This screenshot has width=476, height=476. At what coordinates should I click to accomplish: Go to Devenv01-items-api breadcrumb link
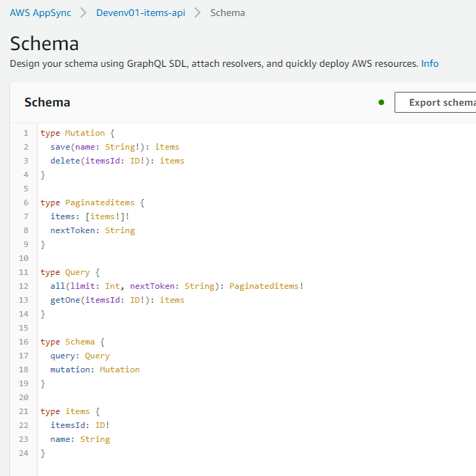[141, 13]
